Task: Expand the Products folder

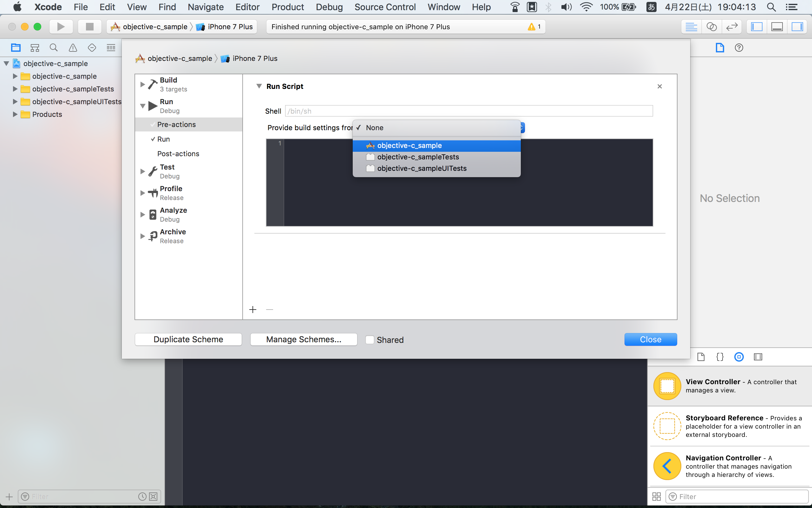Action: (15, 114)
